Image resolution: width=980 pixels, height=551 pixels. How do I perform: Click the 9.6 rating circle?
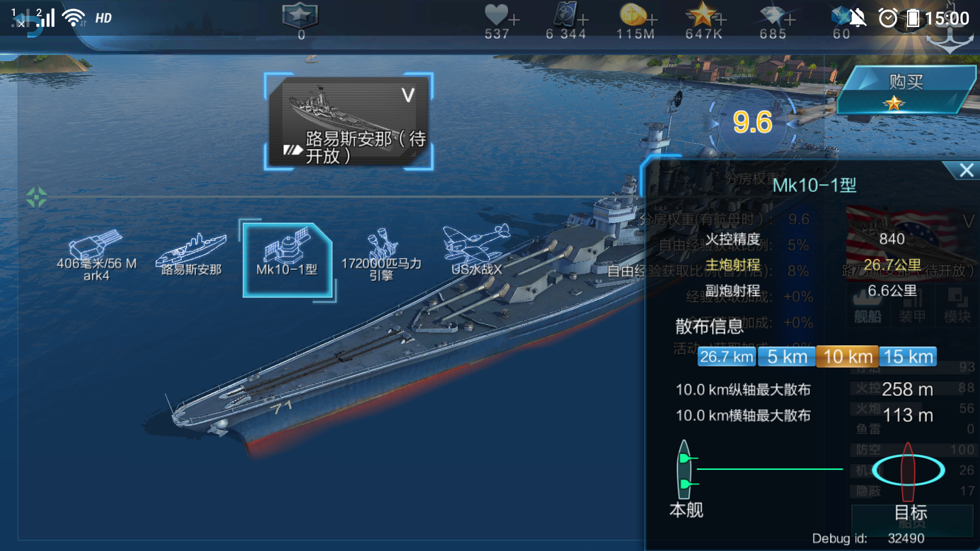click(x=752, y=122)
